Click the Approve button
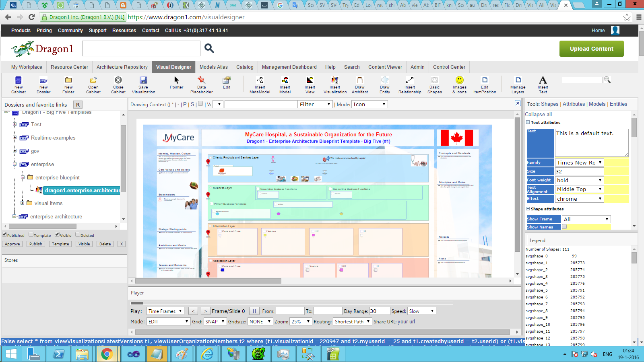The width and height of the screenshot is (644, 362). [12, 244]
